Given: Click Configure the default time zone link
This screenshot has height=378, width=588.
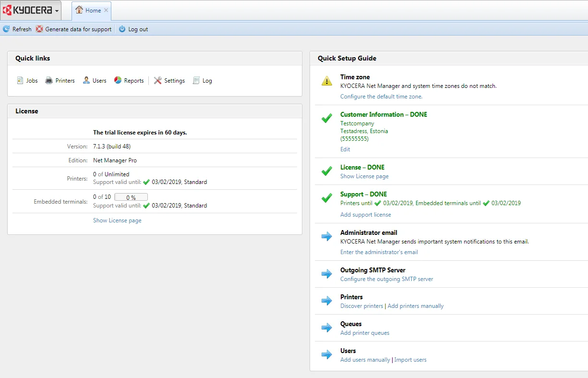Looking at the screenshot, I should pyautogui.click(x=381, y=97).
